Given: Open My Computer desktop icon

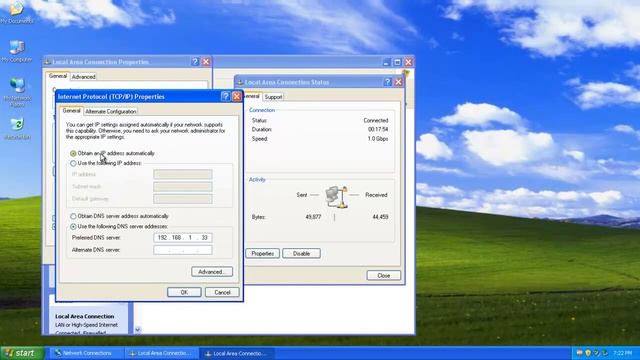Looking at the screenshot, I should [x=16, y=51].
